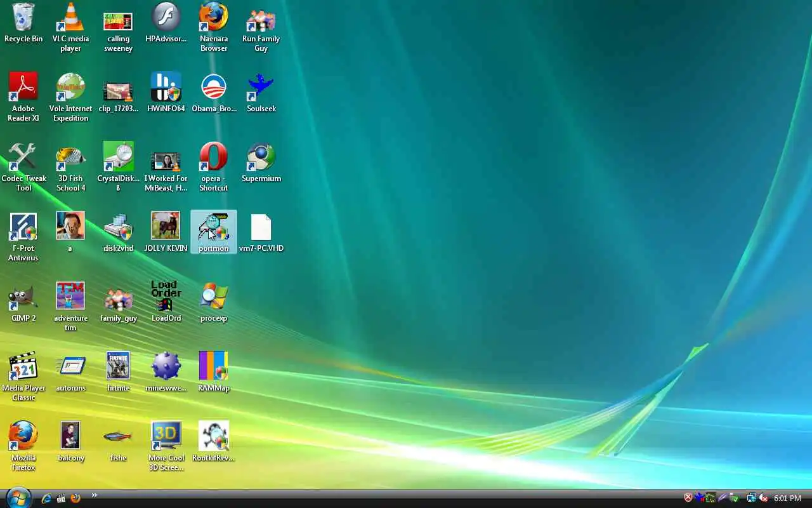Image resolution: width=812 pixels, height=508 pixels.
Task: Click the disk2vhd desktop icon
Action: point(118,232)
